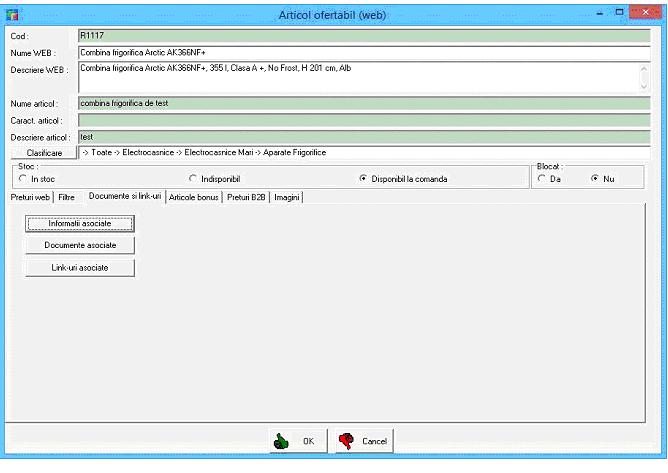Open Link-uri asociate
The height and width of the screenshot is (473, 668).
tap(79, 267)
